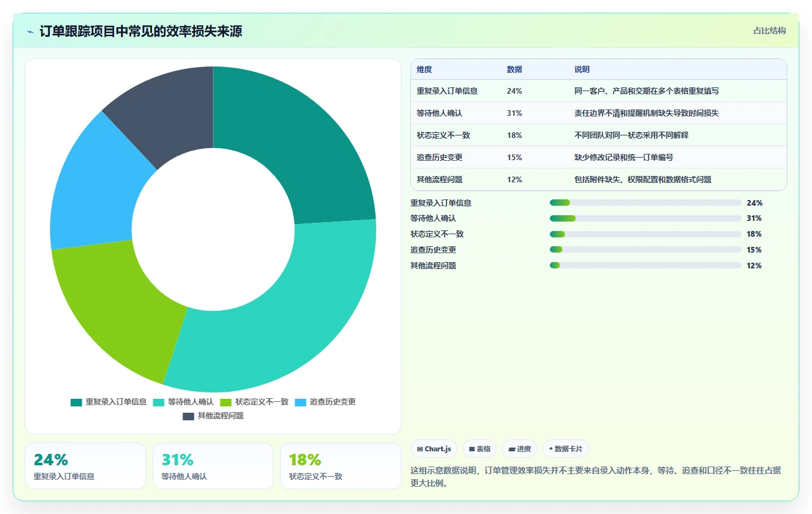The width and height of the screenshot is (812, 514).
Task: Toggle the 追查历史变更 legend swatch
Action: coord(301,402)
